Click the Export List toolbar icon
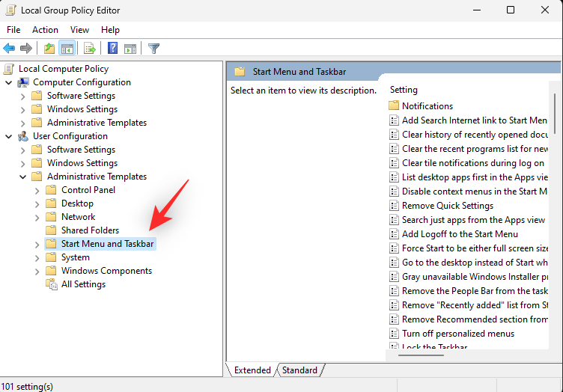563x392 pixels. click(x=90, y=48)
